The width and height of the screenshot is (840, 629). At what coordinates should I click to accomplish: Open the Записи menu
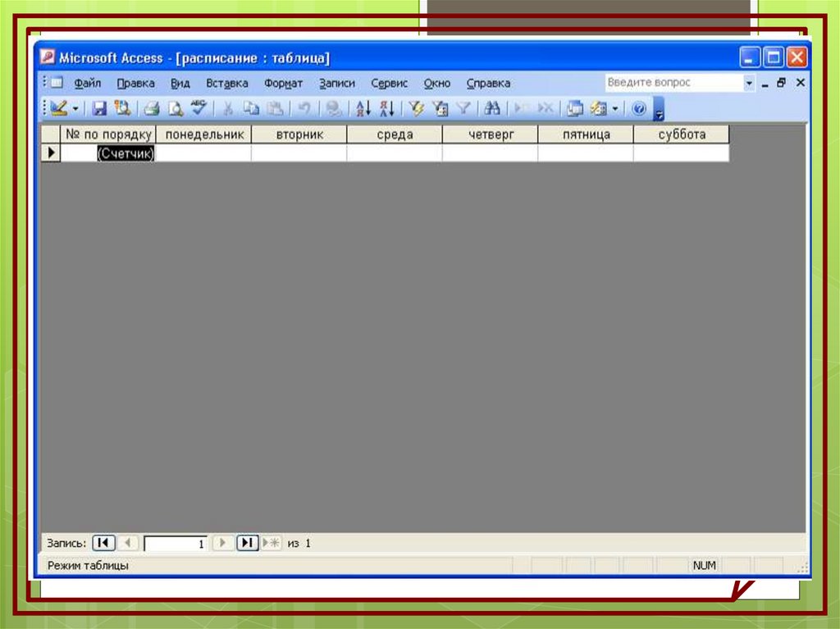[337, 84]
